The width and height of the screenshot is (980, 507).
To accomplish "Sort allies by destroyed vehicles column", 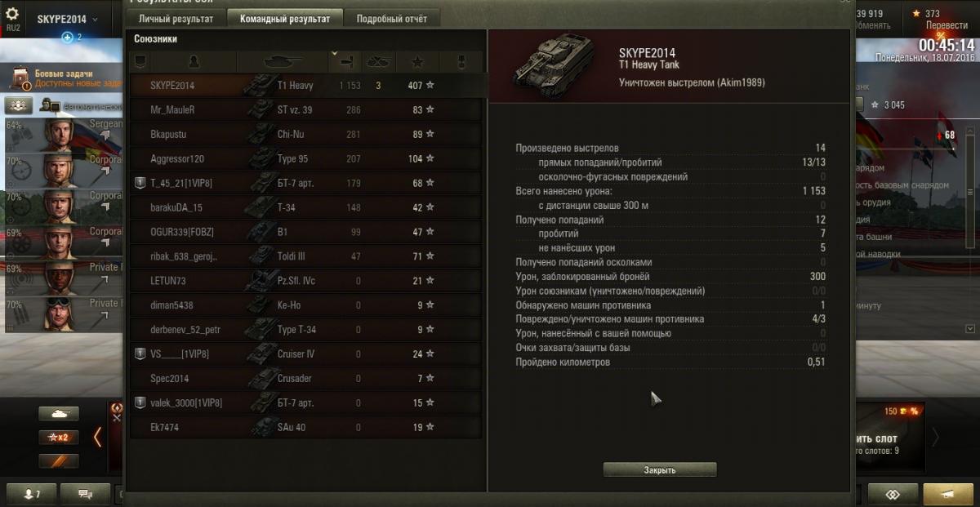I will [377, 61].
